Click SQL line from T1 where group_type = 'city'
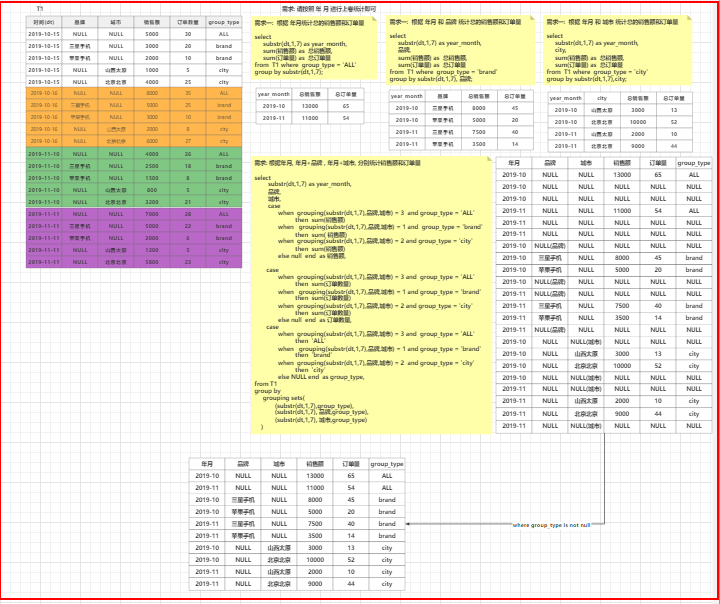720x604 pixels. click(x=597, y=72)
